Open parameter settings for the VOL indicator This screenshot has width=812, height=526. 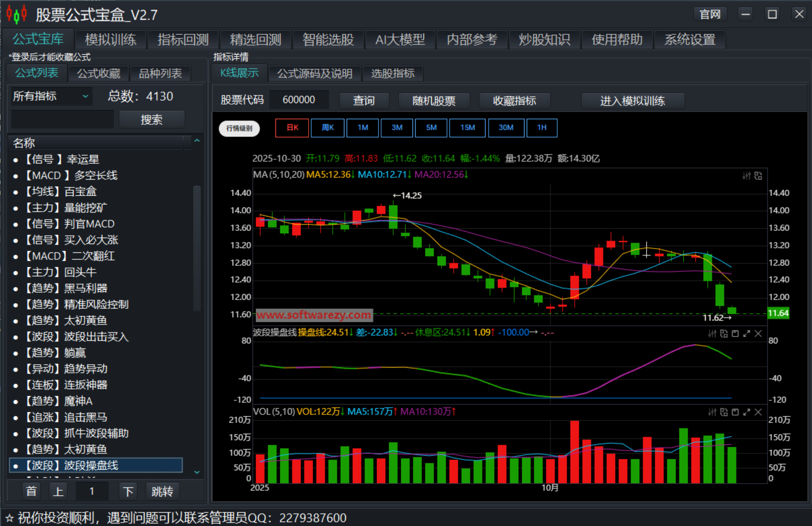click(x=713, y=412)
